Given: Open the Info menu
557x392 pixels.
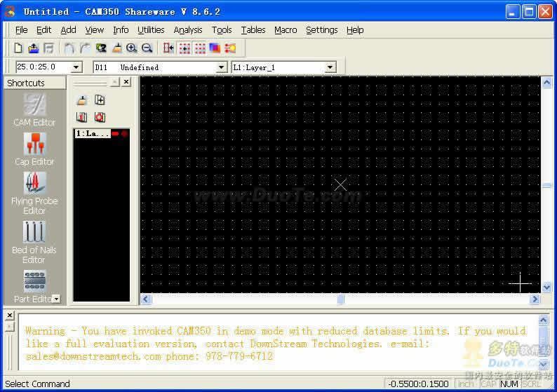Looking at the screenshot, I should [x=121, y=30].
